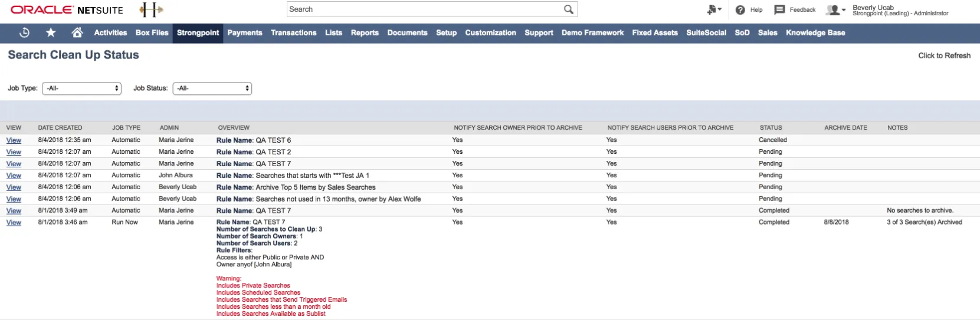The width and height of the screenshot is (980, 320).
Task: Expand the Job Type dropdown
Action: [x=81, y=88]
